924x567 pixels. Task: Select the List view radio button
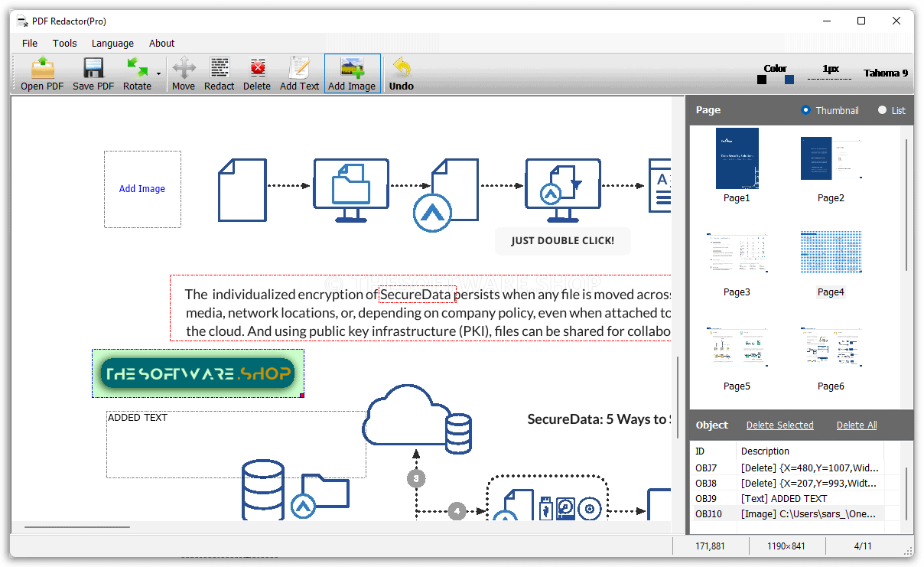883,110
